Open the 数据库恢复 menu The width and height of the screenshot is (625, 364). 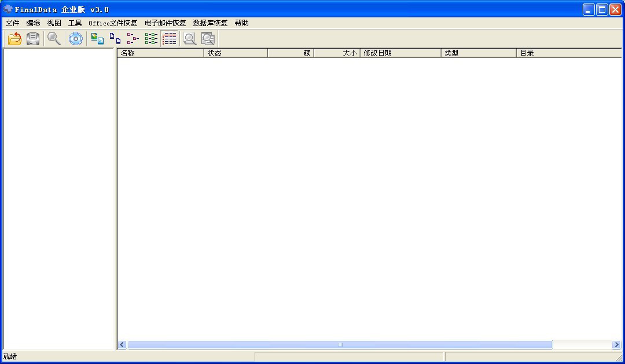[209, 23]
